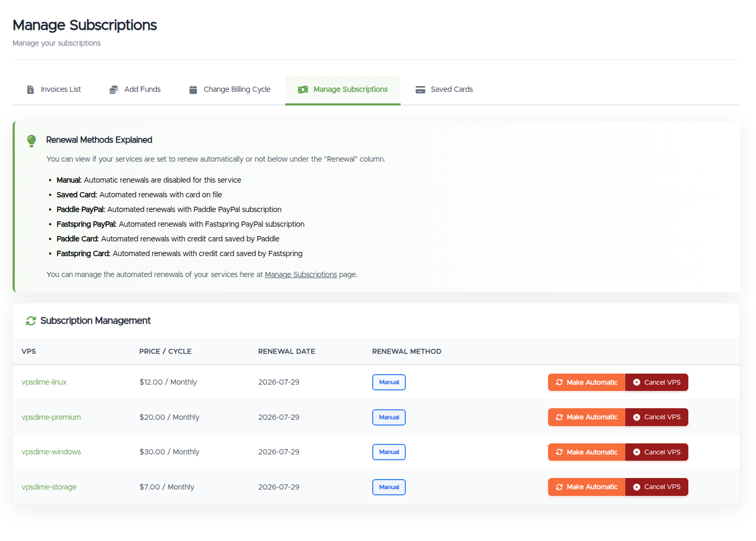
Task: Follow the Manage Subscriptions inline link
Action: [301, 274]
